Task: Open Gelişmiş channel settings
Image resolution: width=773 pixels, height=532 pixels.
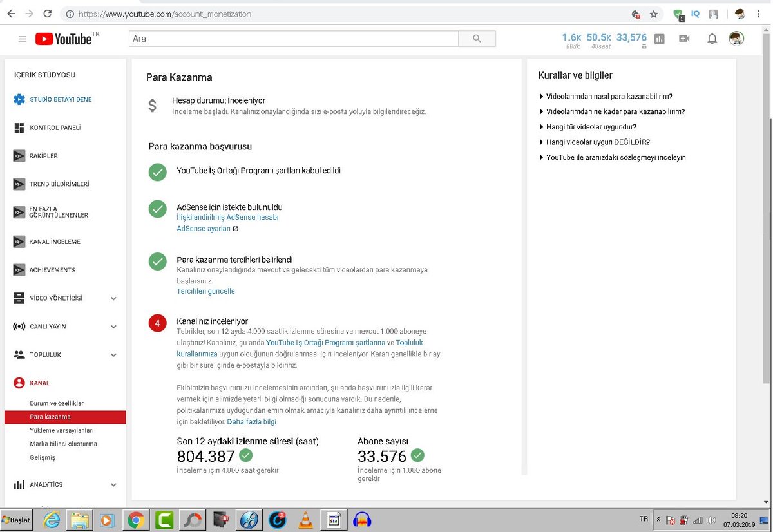Action: [x=43, y=457]
